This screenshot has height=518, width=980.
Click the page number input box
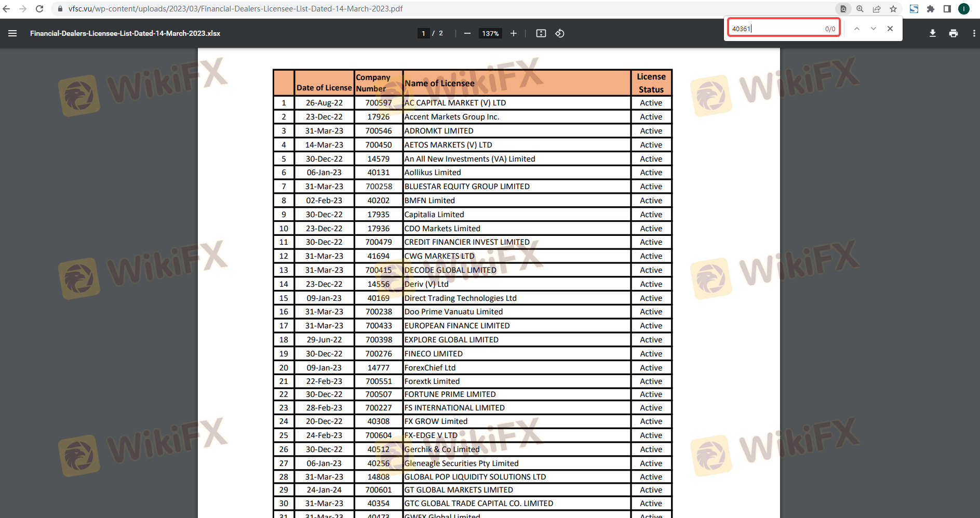[423, 33]
